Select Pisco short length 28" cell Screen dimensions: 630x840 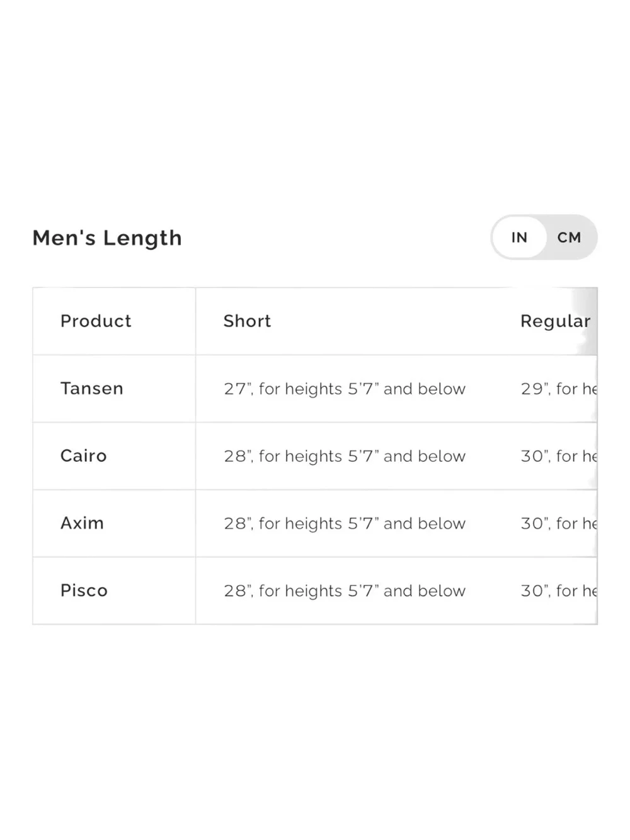point(344,591)
